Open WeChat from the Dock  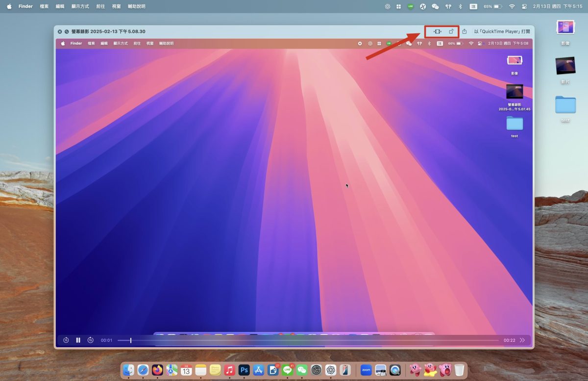click(302, 370)
